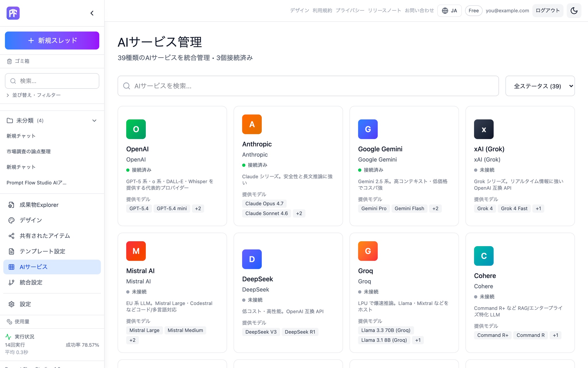Expand the 並び替え・フィルター section
588x368 pixels.
pyautogui.click(x=34, y=95)
